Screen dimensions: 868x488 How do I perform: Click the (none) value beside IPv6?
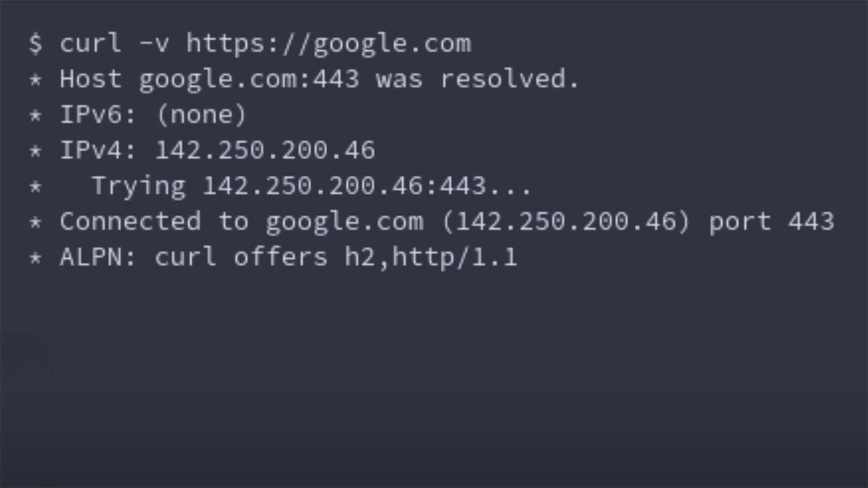click(x=201, y=115)
